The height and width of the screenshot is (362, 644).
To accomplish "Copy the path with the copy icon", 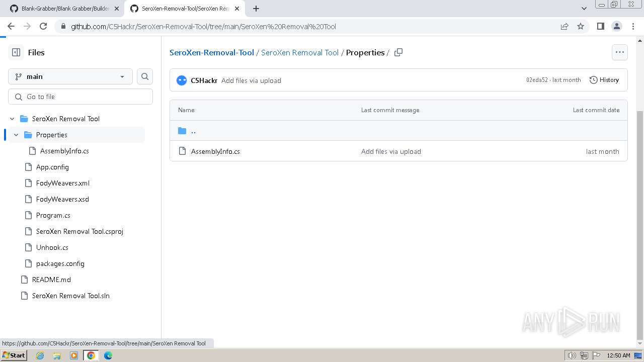I will coord(398,52).
